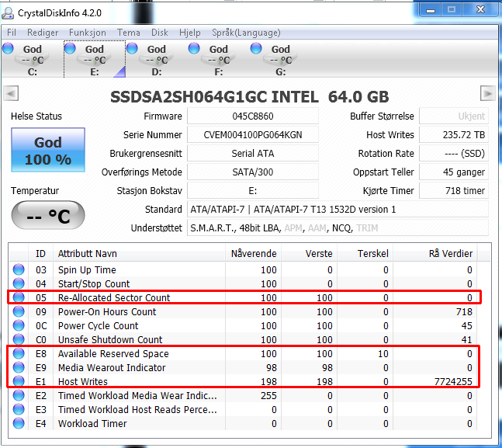Viewport: 502px width, 448px height.
Task: Click the Serial ATA interface field
Action: (x=253, y=153)
